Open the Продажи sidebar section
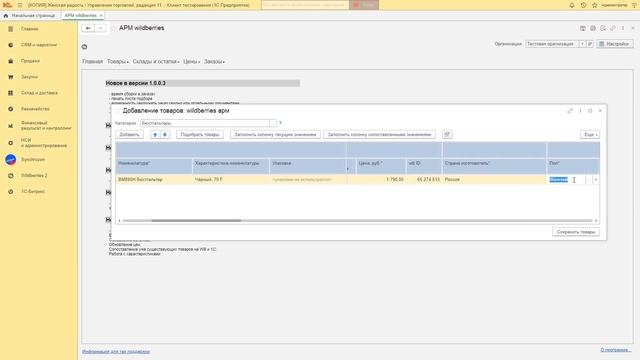The width and height of the screenshot is (640, 360). (x=30, y=61)
